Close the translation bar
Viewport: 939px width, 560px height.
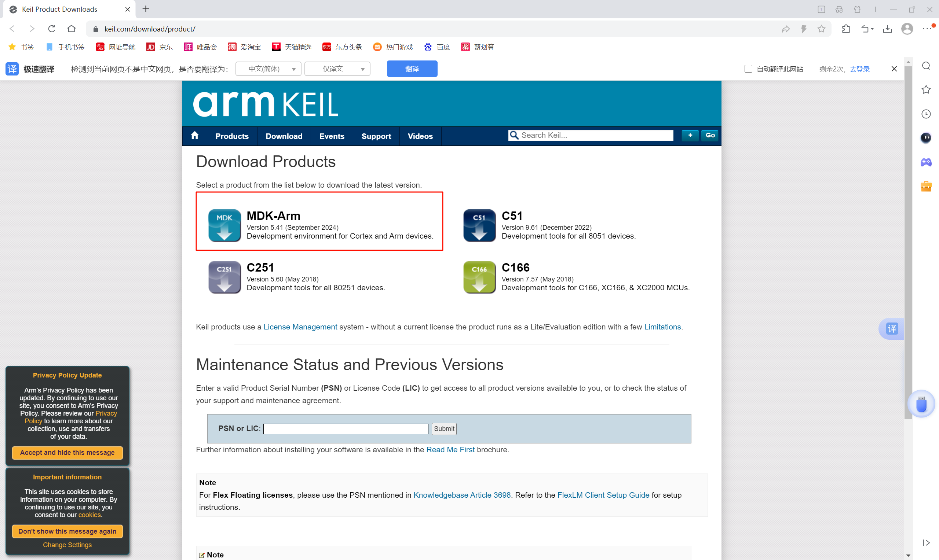(x=894, y=69)
